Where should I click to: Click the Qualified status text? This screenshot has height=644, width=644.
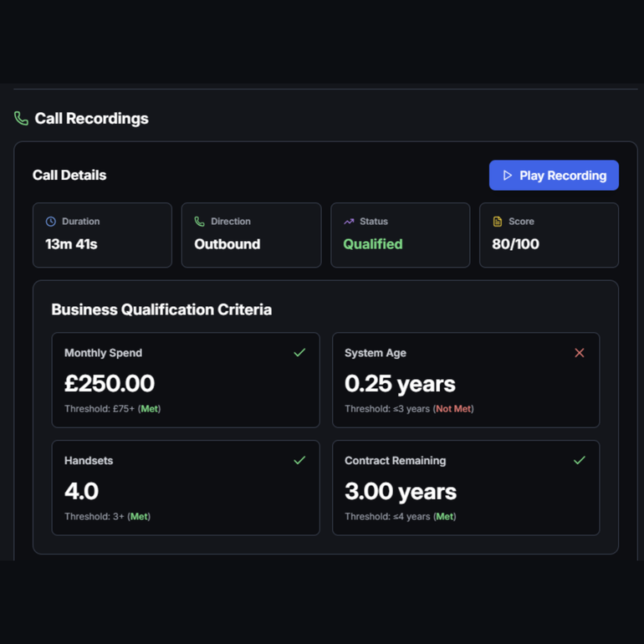coord(373,244)
